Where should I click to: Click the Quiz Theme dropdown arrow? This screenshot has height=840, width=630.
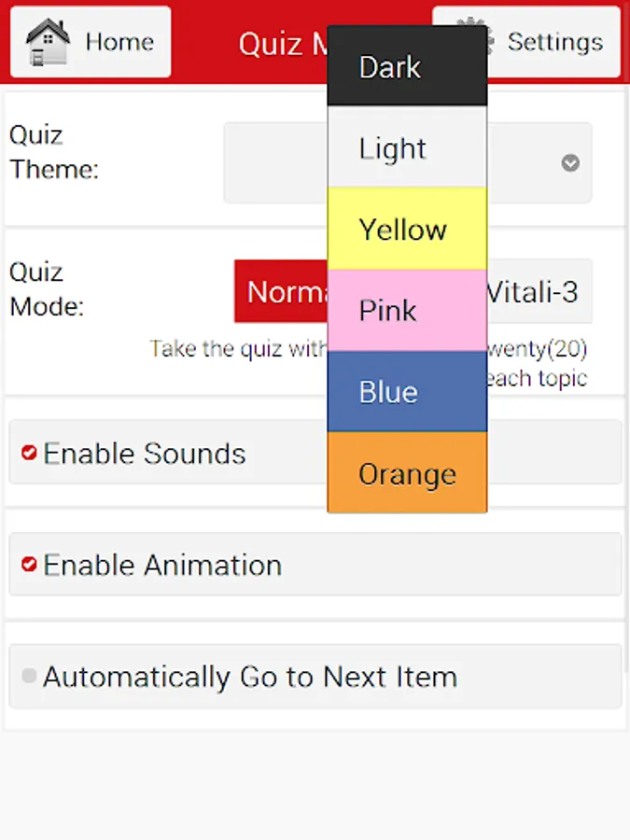(570, 163)
